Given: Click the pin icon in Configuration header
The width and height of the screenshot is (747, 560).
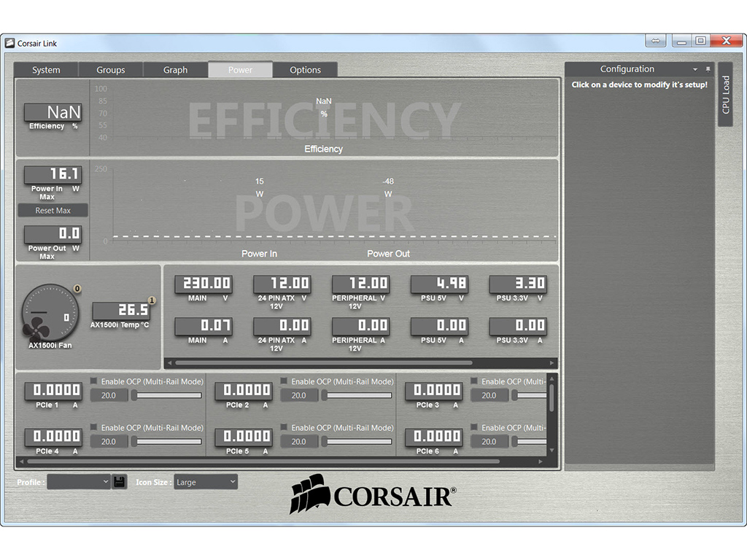Looking at the screenshot, I should 708,69.
